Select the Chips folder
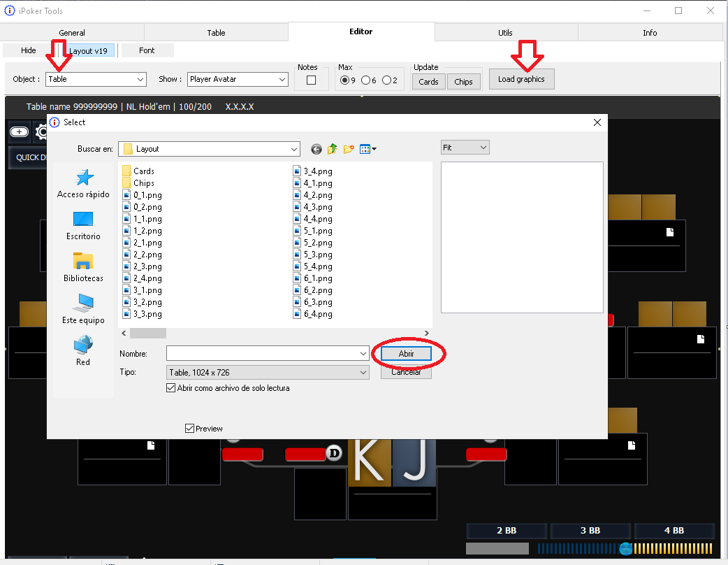The image size is (728, 565). click(138, 183)
